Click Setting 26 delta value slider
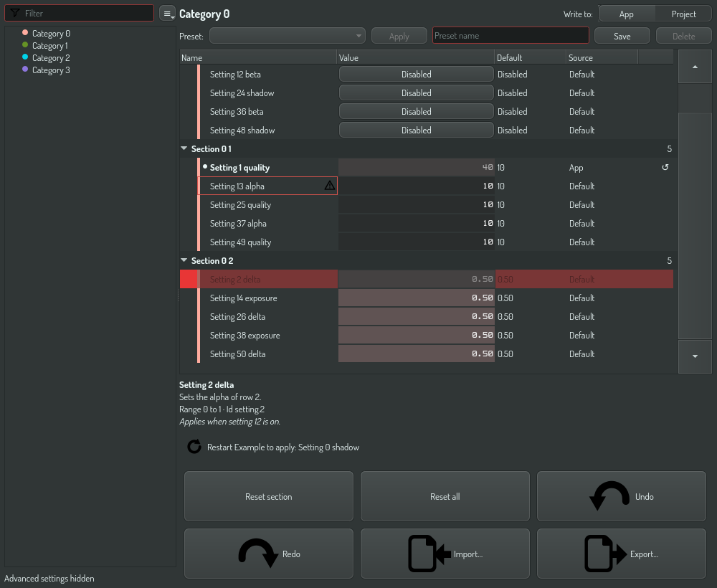This screenshot has width=717, height=588. pos(416,316)
